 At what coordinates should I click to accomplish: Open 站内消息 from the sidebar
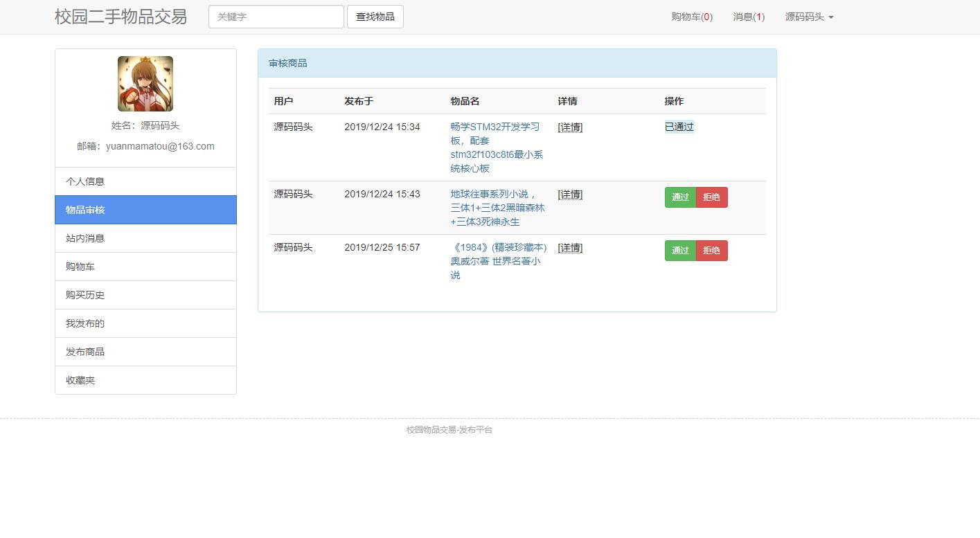[145, 238]
